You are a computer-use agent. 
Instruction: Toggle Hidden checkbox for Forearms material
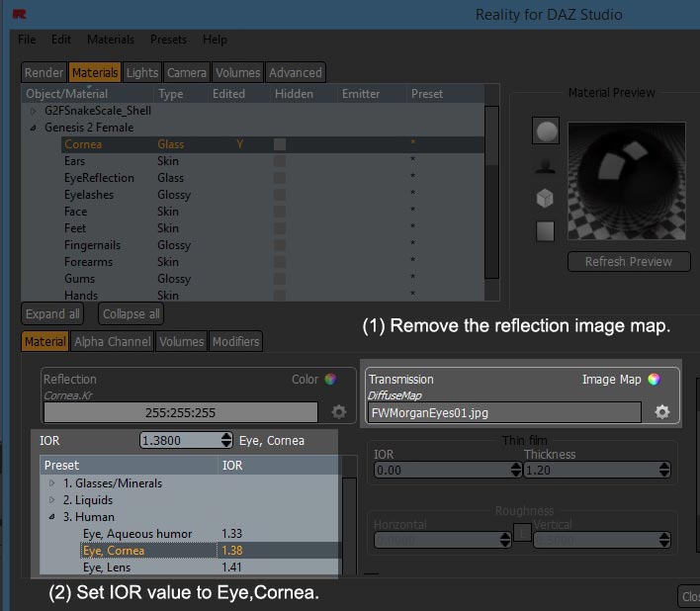[280, 262]
